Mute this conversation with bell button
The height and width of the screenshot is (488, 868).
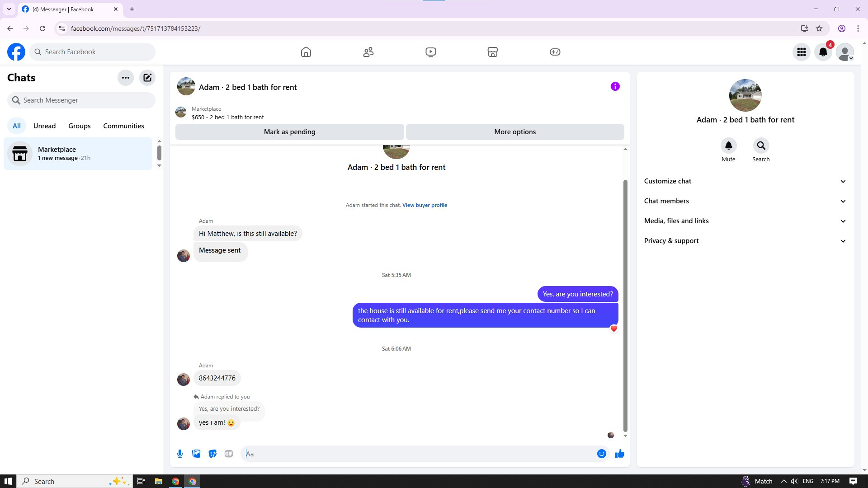pyautogui.click(x=728, y=146)
